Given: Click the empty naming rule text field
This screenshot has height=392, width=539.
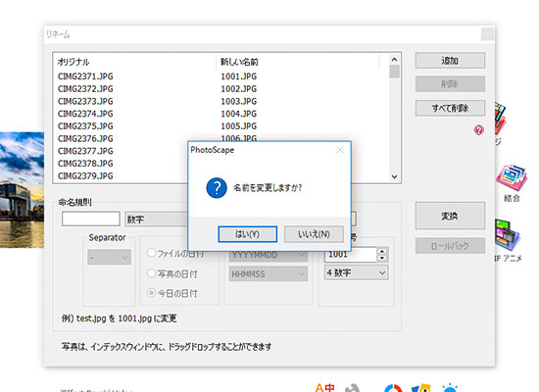Looking at the screenshot, I should (x=91, y=219).
